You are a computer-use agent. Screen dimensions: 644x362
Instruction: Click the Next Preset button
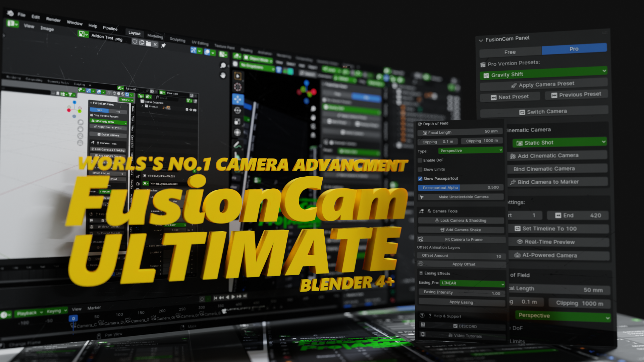510,97
